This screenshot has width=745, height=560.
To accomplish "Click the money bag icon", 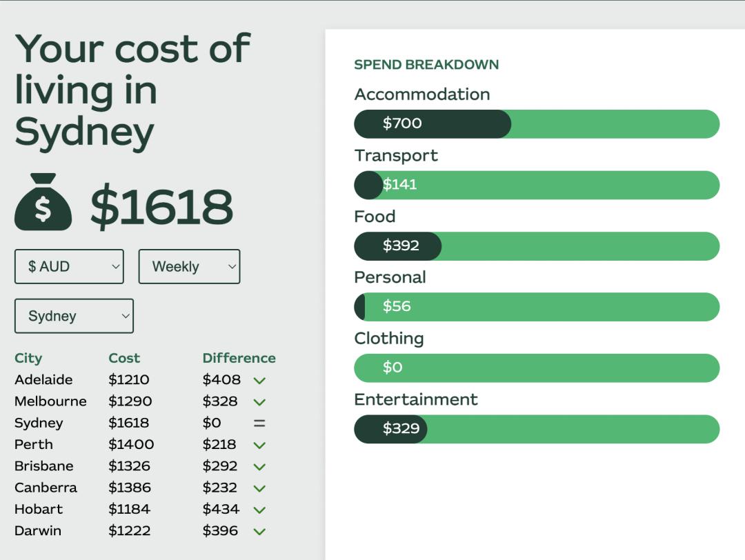I will pyautogui.click(x=43, y=202).
